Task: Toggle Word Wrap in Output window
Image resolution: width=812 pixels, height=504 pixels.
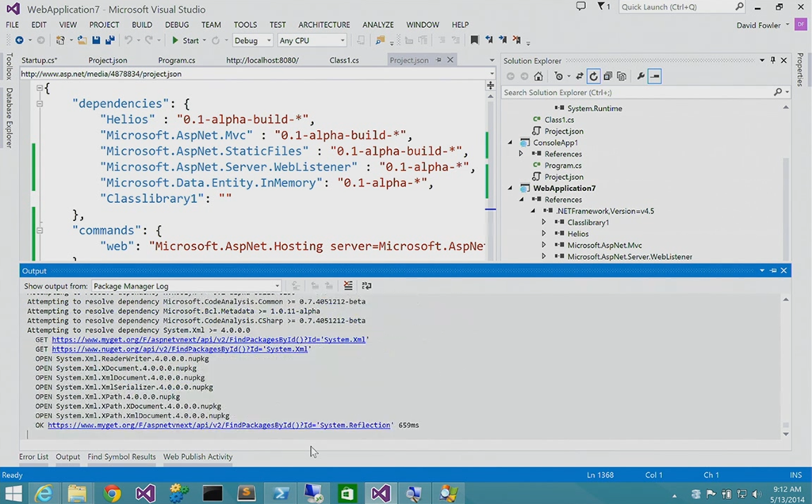Action: pyautogui.click(x=366, y=285)
